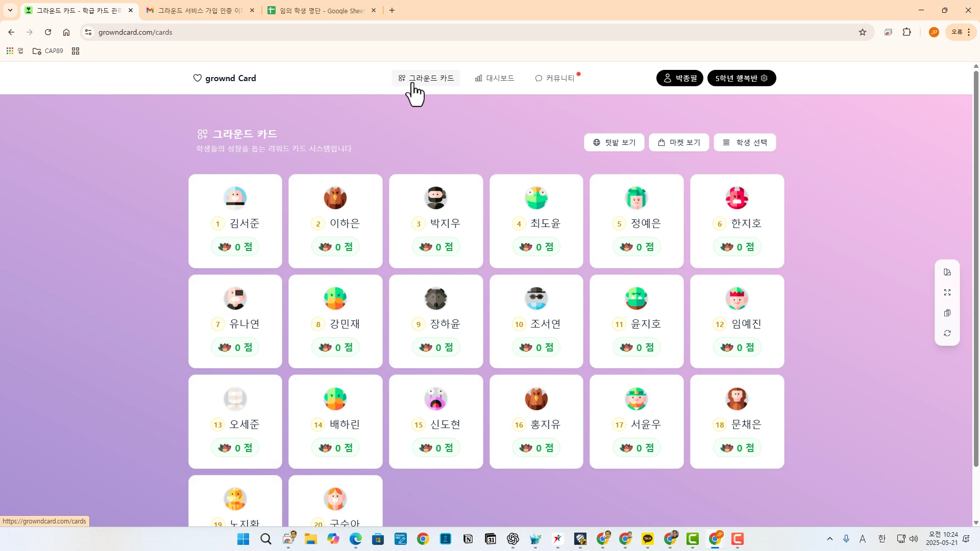Screen dimensions: 980x551
Task: Click the grownd Card logo
Action: click(x=225, y=78)
